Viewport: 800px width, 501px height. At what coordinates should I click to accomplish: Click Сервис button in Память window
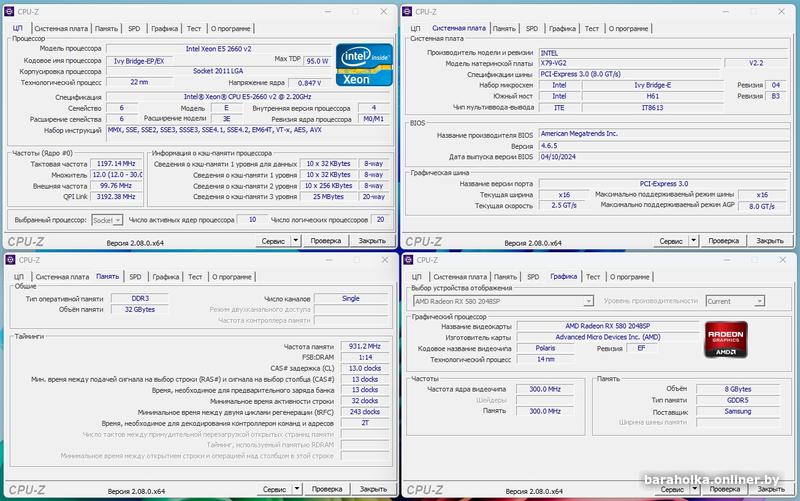pyautogui.click(x=274, y=489)
